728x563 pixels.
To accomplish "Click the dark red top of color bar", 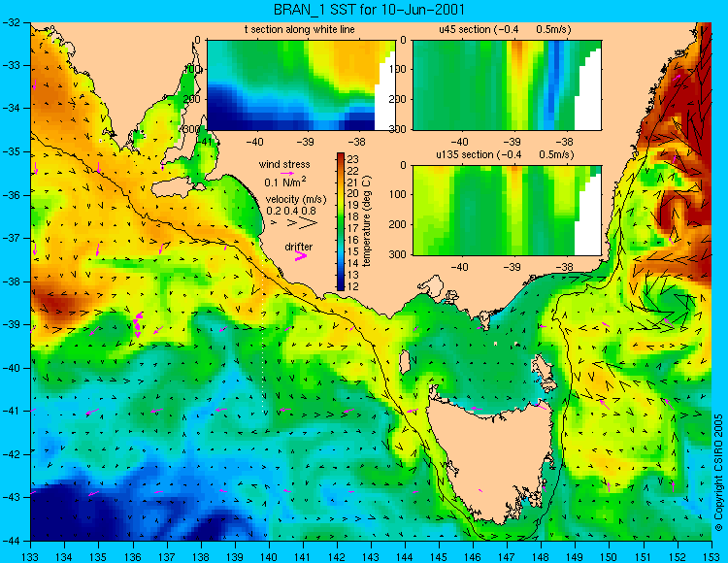I will (x=341, y=156).
